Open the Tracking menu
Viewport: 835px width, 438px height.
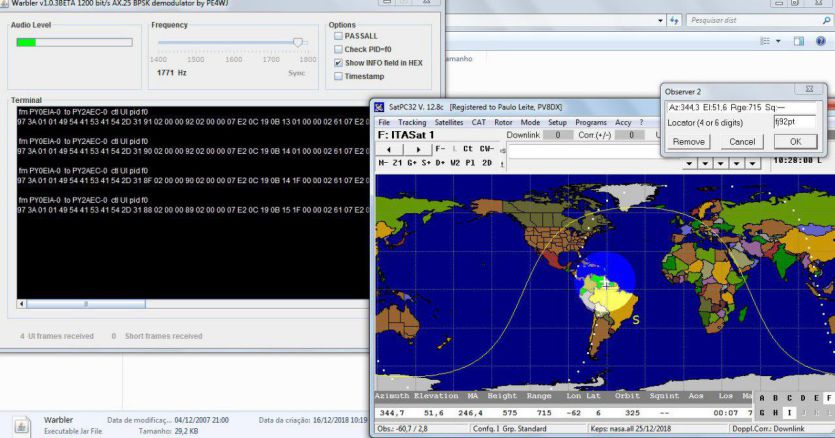coord(412,122)
